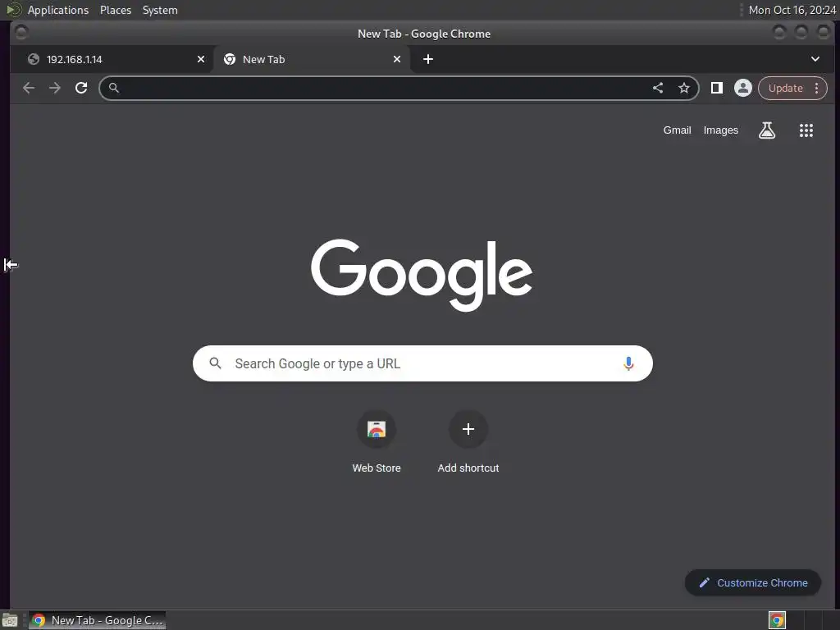Select the New Tab tab

pyautogui.click(x=311, y=59)
